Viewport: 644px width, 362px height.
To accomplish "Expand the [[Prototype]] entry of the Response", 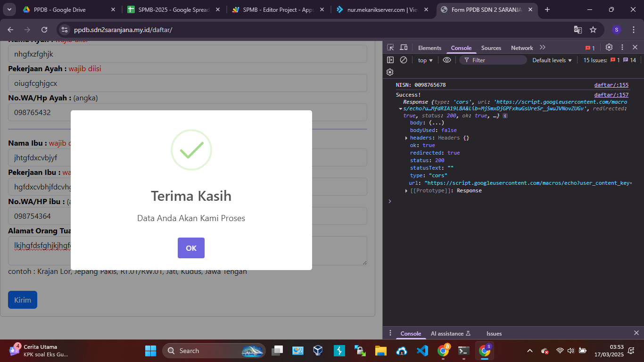I will point(406,190).
